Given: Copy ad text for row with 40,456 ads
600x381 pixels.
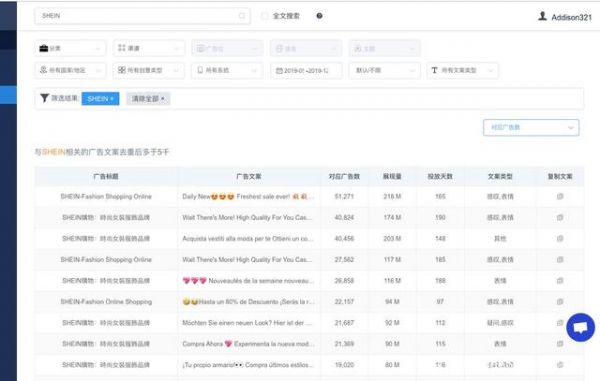Looking at the screenshot, I should click(560, 238).
